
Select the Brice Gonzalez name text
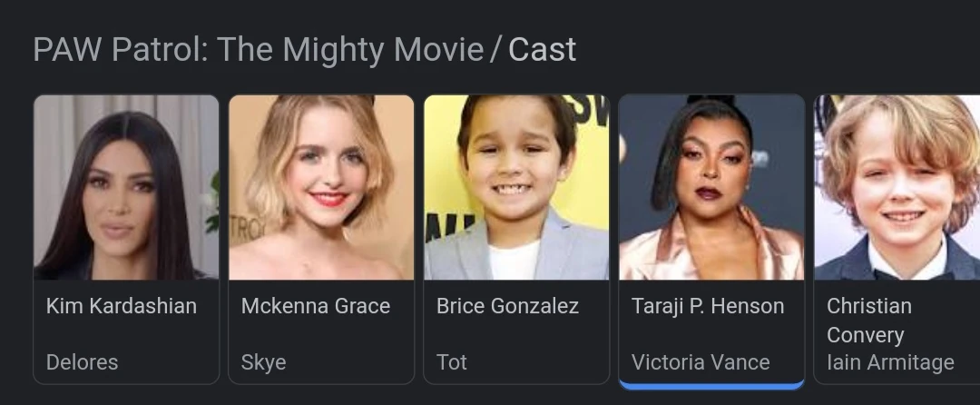pos(507,306)
